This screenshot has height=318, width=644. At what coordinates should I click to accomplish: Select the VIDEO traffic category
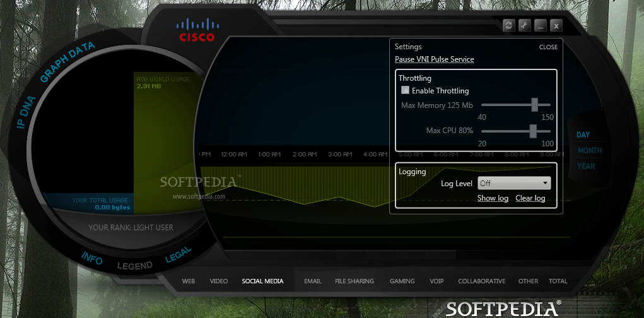(x=218, y=281)
